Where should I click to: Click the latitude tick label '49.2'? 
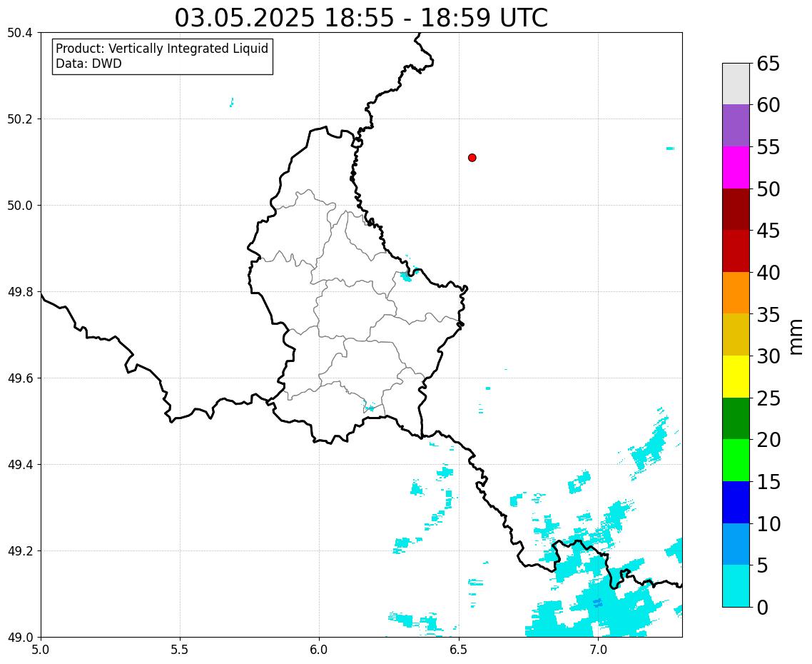(x=20, y=551)
